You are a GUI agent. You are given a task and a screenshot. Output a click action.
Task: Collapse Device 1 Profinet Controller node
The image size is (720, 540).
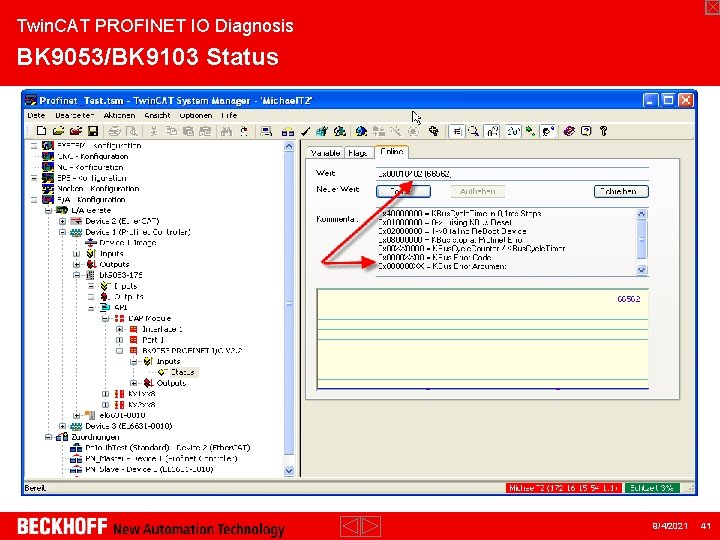click(62, 232)
